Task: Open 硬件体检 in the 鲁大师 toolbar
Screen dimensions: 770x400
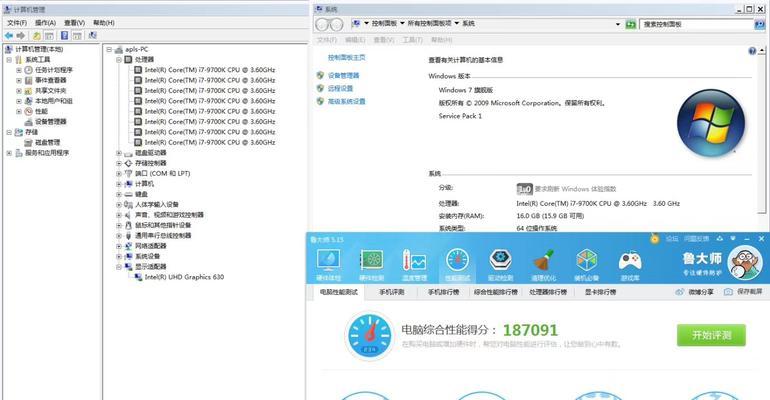Action: click(328, 265)
